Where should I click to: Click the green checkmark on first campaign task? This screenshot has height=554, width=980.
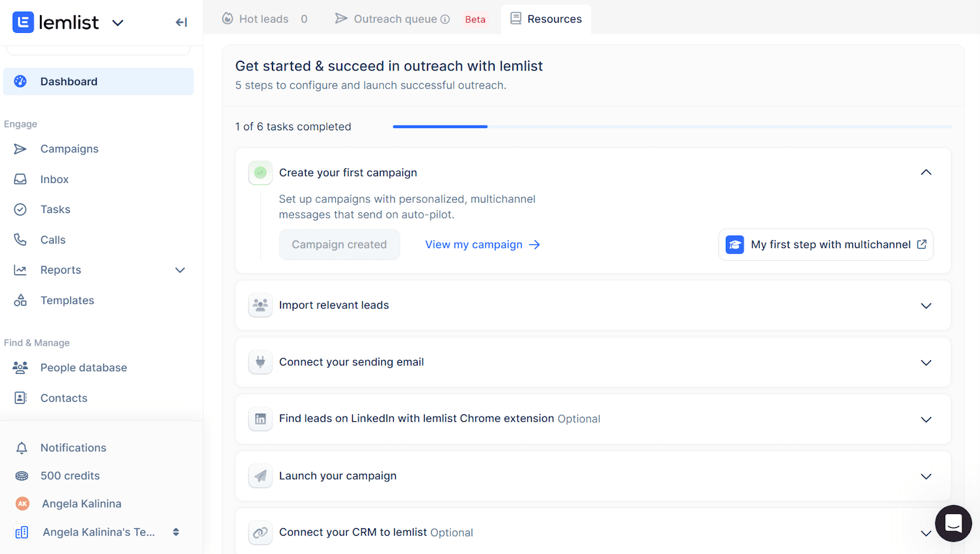click(x=260, y=173)
